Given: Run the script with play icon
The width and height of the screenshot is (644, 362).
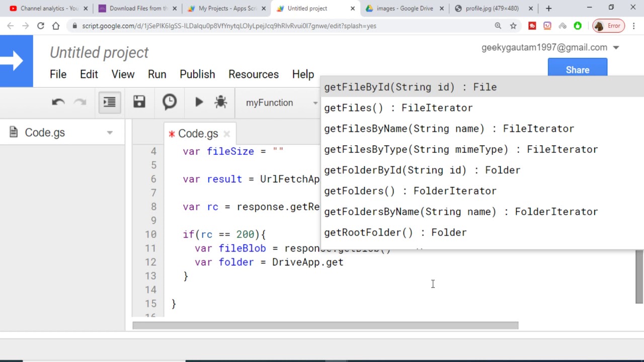Looking at the screenshot, I should 199,103.
